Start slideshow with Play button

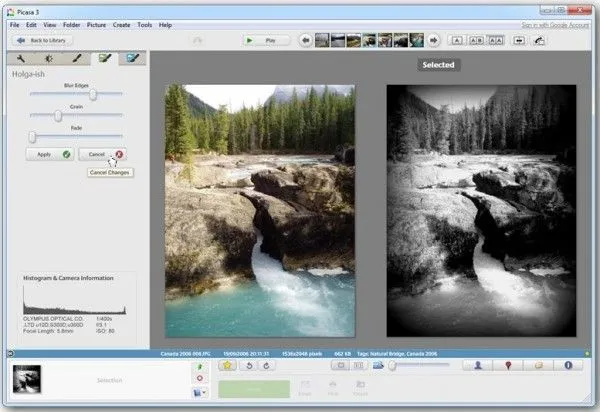point(266,40)
